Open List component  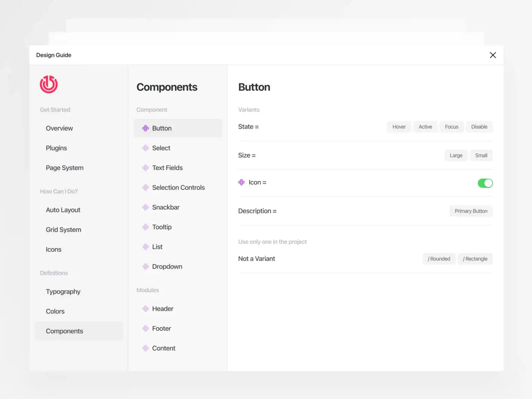coord(157,247)
